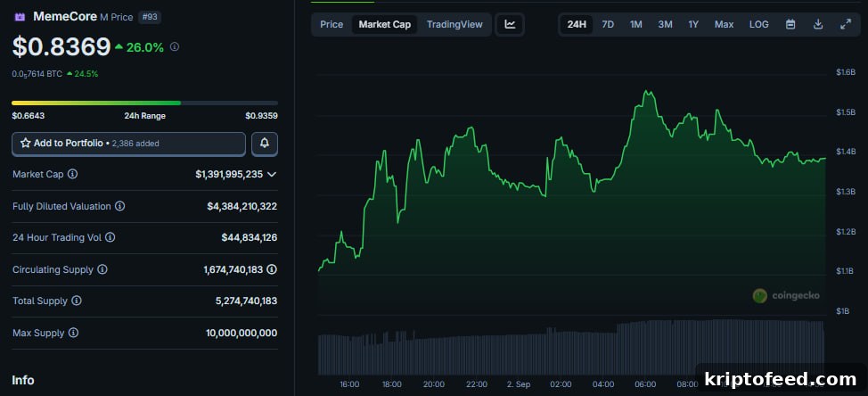
Task: Select 7D time range
Action: pyautogui.click(x=608, y=24)
